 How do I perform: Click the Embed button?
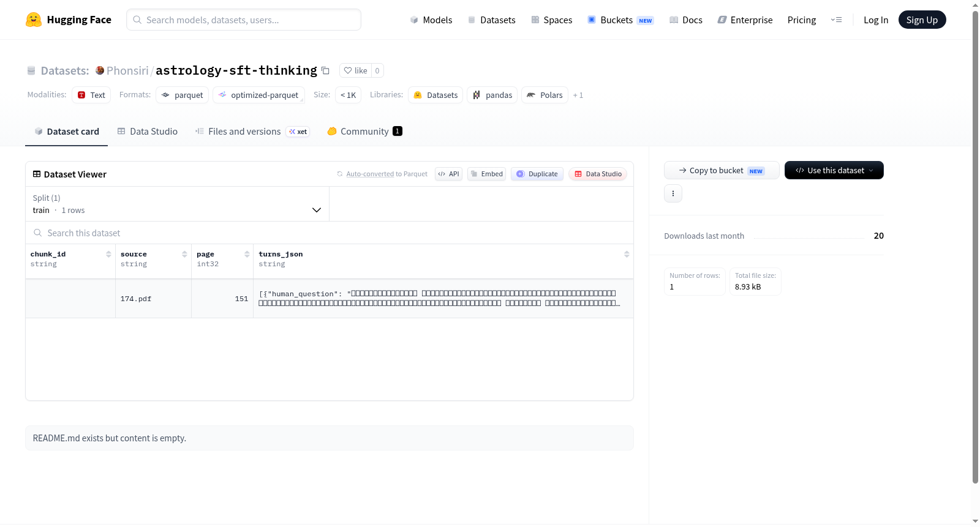pos(486,174)
